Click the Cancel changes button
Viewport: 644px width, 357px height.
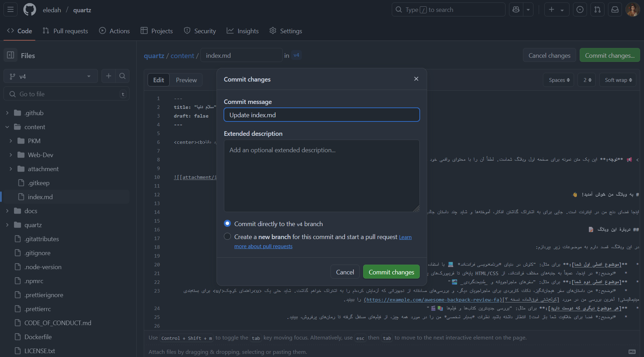549,55
